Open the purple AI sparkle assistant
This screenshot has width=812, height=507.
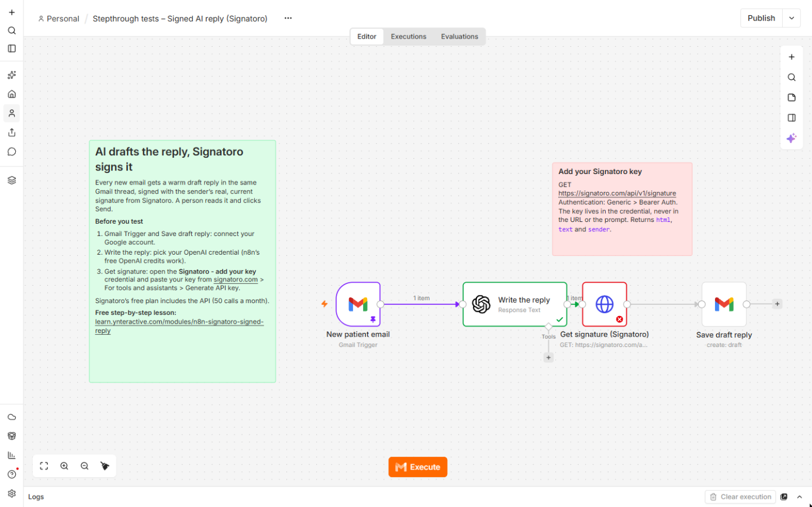pyautogui.click(x=792, y=138)
